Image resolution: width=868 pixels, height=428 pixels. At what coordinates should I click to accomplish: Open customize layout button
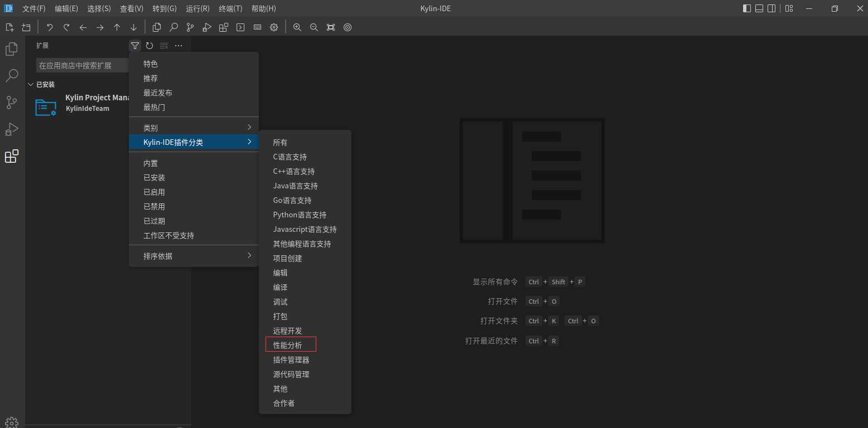[x=789, y=8]
